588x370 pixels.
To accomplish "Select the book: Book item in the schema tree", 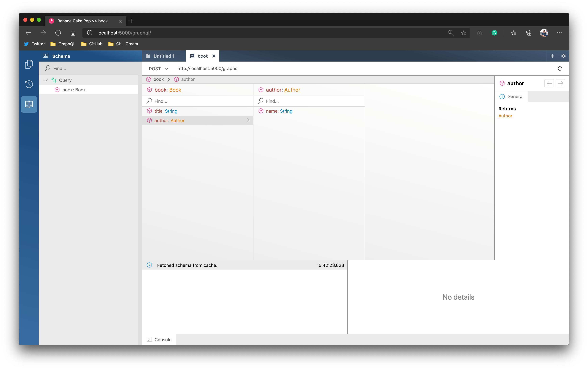I will [x=74, y=90].
